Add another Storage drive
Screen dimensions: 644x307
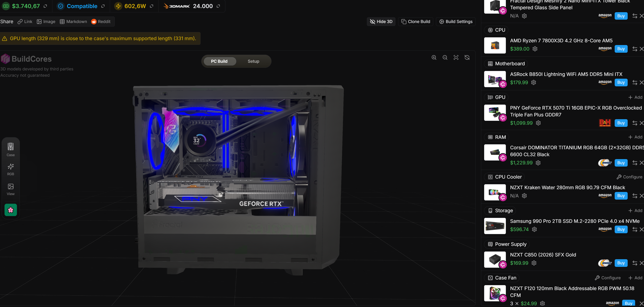point(635,211)
